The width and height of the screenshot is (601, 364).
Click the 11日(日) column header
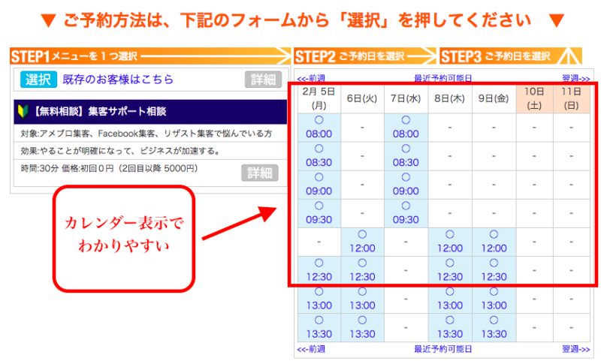tap(572, 98)
